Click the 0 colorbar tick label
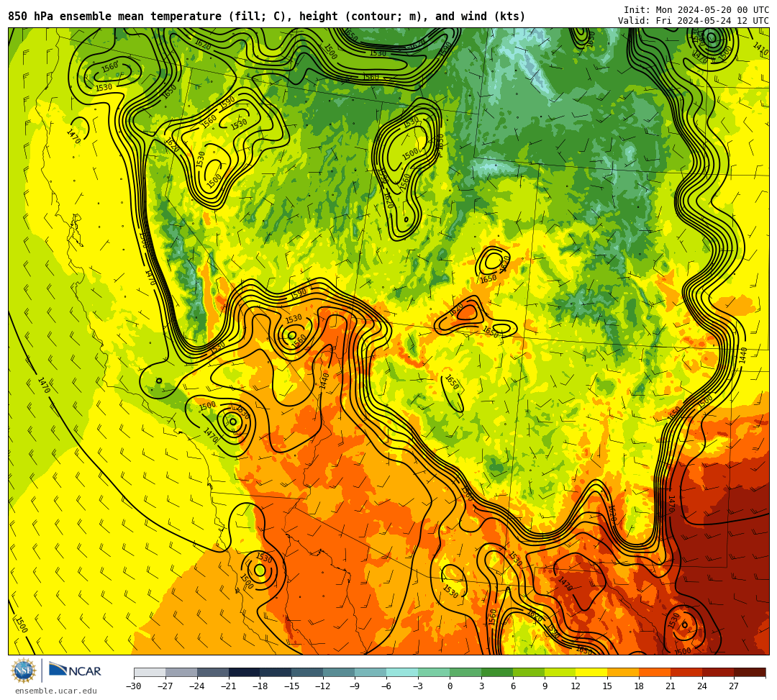 pos(450,686)
